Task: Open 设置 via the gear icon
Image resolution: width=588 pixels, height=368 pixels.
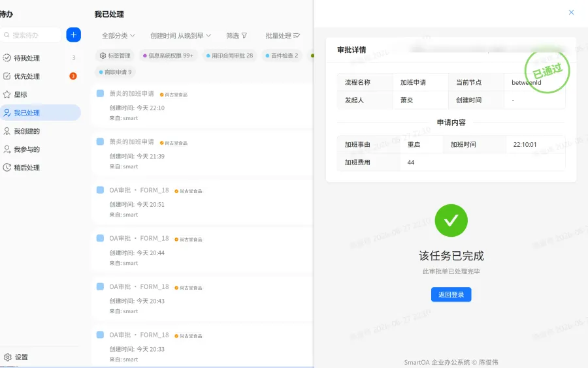Action: click(x=7, y=357)
